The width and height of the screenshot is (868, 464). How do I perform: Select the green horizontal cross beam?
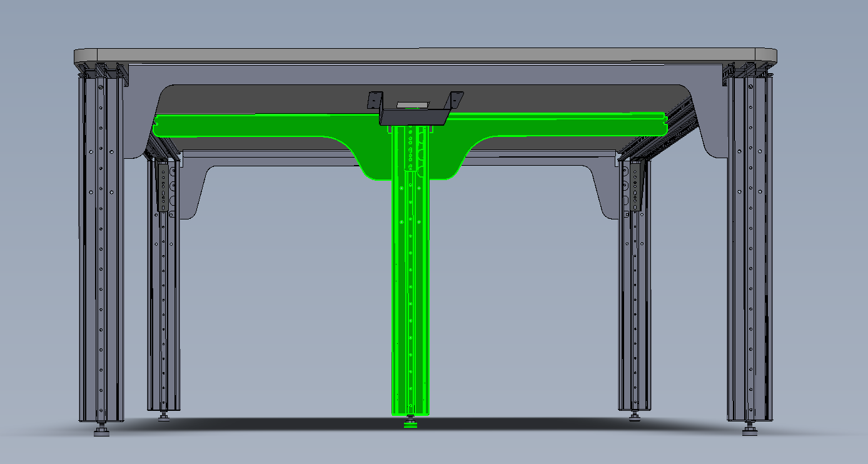tap(263, 125)
